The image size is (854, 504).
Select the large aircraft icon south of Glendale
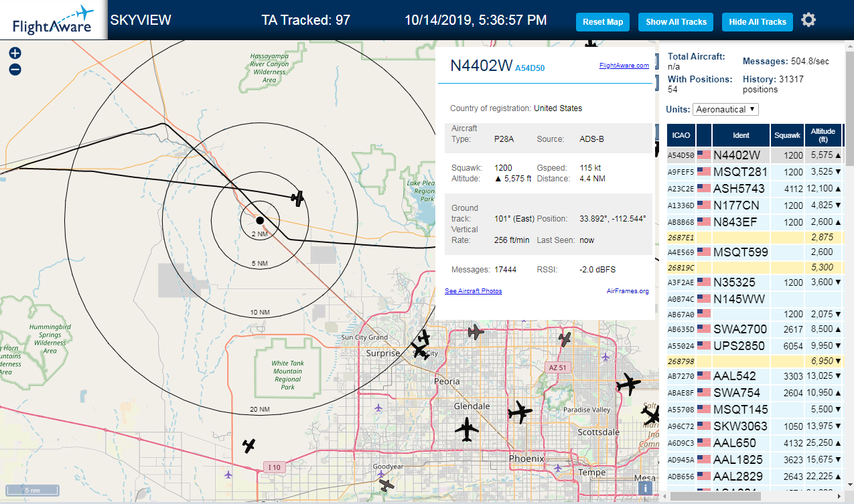pyautogui.click(x=467, y=429)
